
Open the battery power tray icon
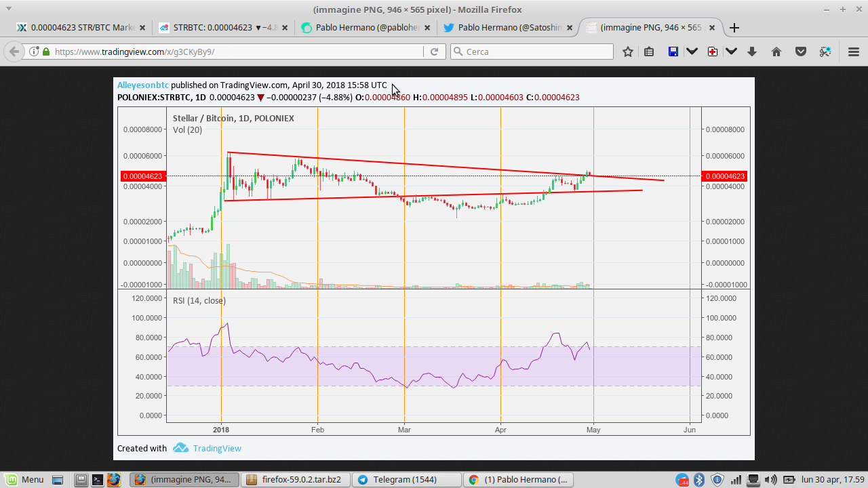tap(789, 479)
